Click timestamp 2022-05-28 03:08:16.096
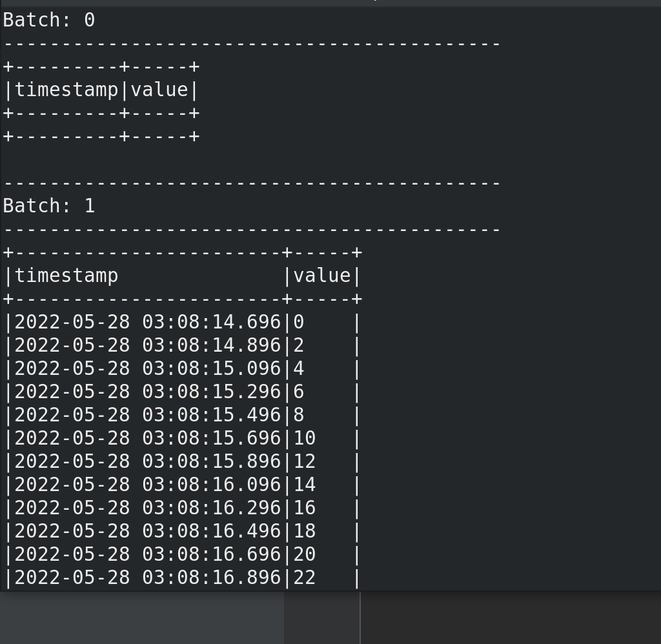Viewport: 661px width, 644px height. [148, 485]
